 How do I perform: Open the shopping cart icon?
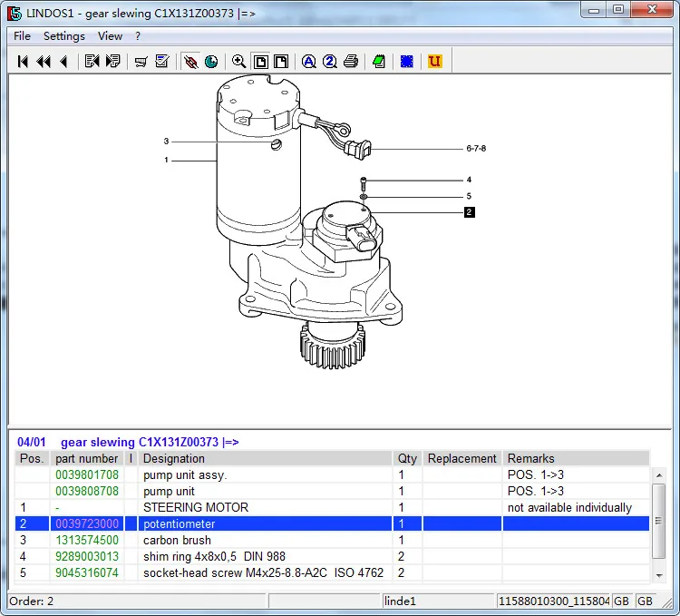click(141, 62)
